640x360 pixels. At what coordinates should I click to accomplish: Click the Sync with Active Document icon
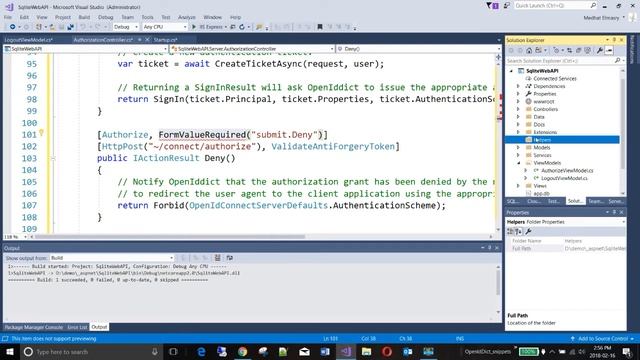[x=569, y=50]
